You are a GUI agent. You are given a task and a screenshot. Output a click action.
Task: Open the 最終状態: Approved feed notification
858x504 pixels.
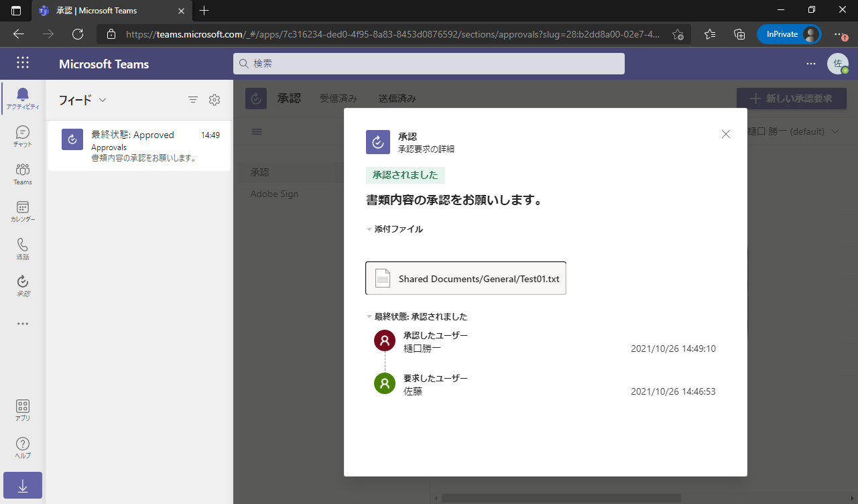(139, 146)
